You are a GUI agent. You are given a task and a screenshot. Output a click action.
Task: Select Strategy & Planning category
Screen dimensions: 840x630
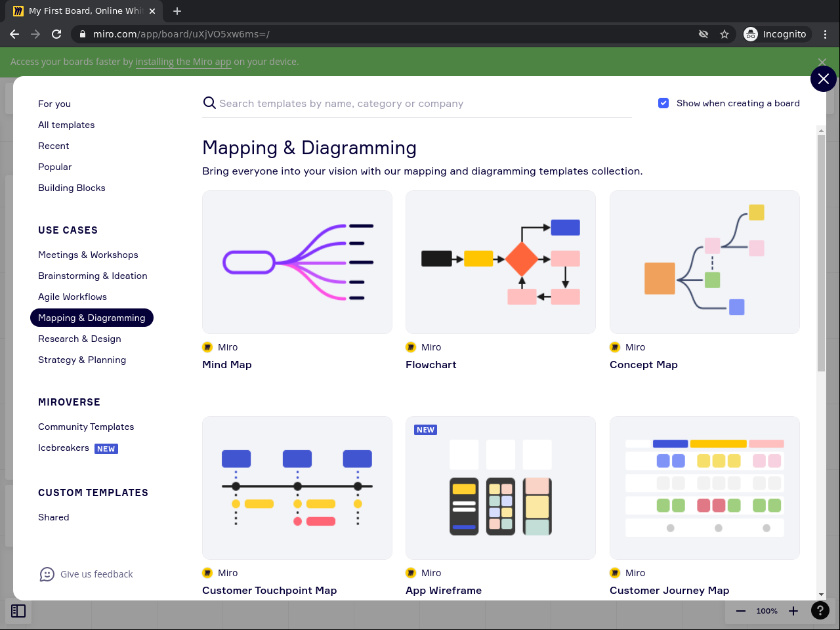(x=82, y=360)
